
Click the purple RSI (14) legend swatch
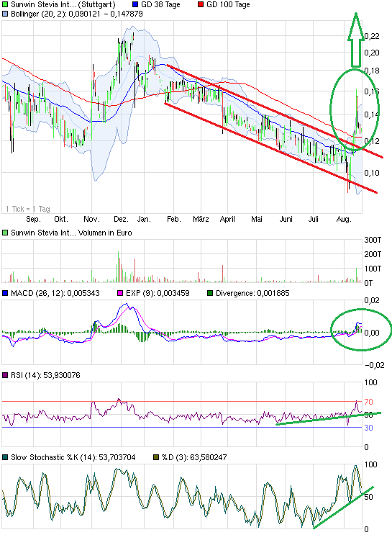pos(5,375)
